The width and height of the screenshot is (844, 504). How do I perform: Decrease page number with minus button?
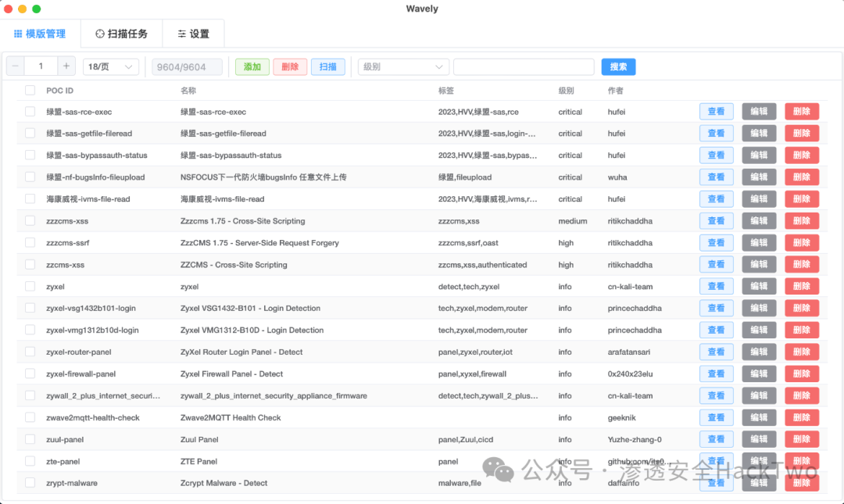[15, 66]
